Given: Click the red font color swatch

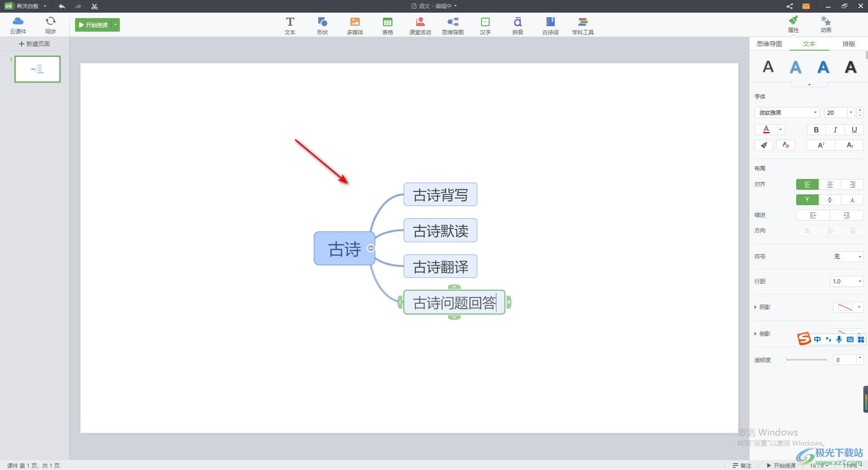Looking at the screenshot, I should [x=766, y=130].
